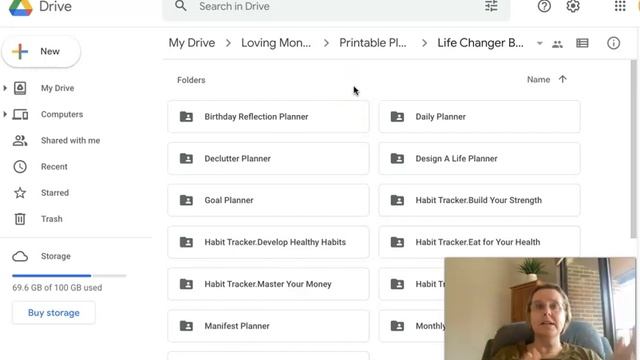The width and height of the screenshot is (640, 360).
Task: Open the Name sort options
Action: (538, 80)
